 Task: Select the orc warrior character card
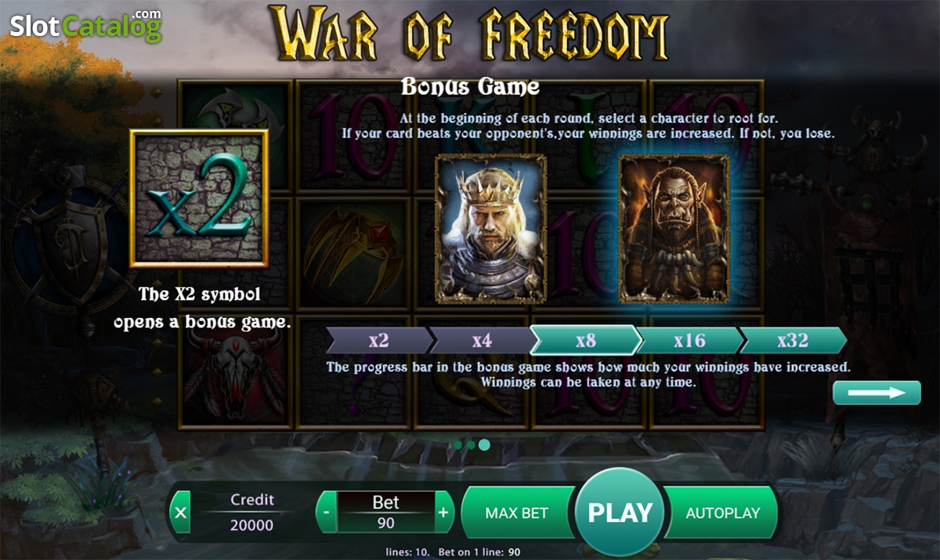pos(675,229)
